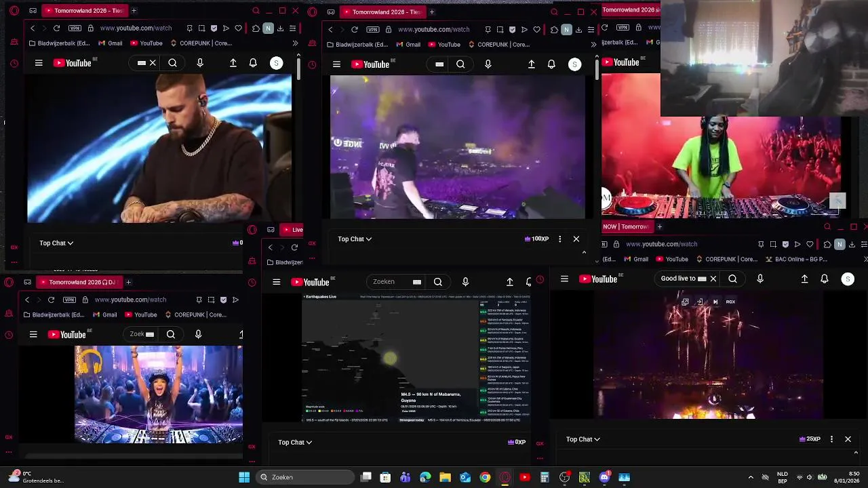
Task: Show hidden system tray icons
Action: 750,477
